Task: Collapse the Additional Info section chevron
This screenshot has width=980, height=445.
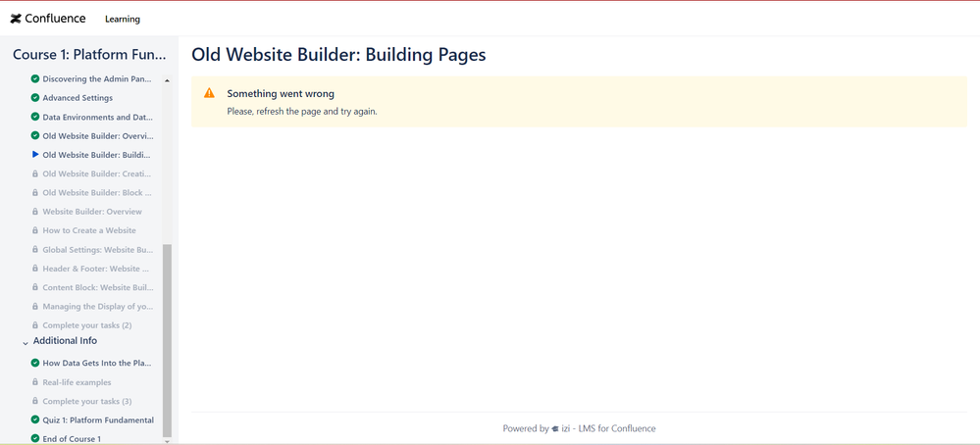Action: pyautogui.click(x=25, y=343)
